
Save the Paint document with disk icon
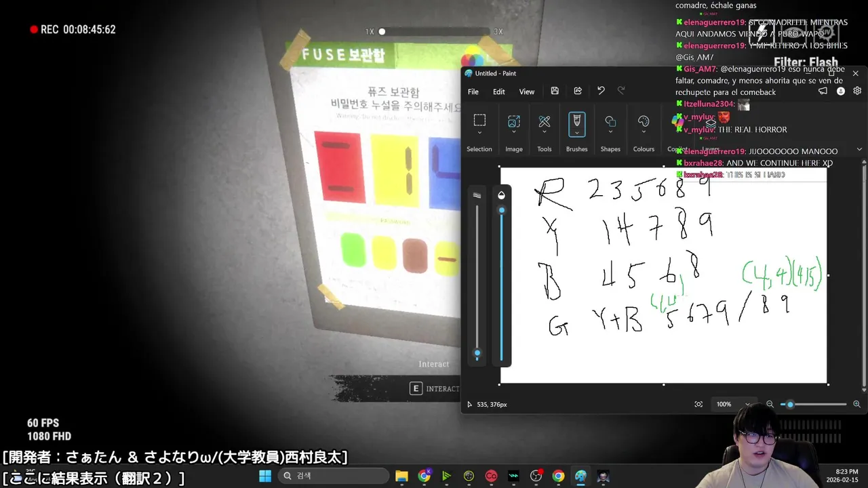click(555, 91)
